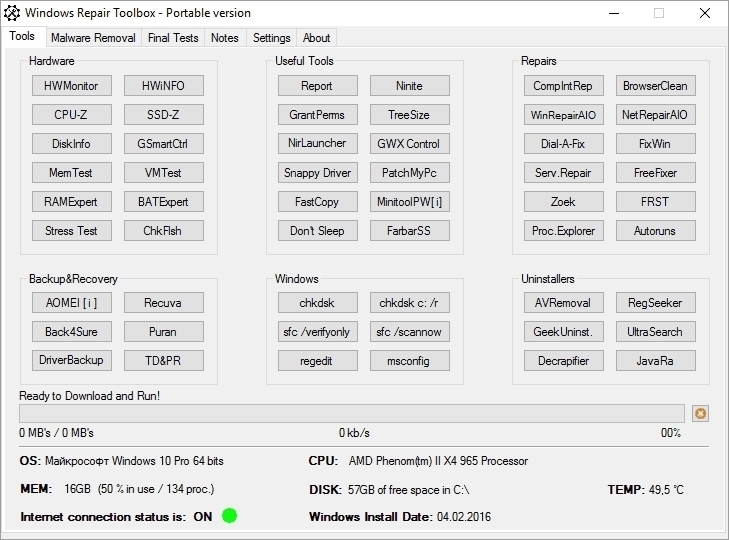Launch AVRemoval uninstaller
The image size is (729, 540).
(x=563, y=303)
